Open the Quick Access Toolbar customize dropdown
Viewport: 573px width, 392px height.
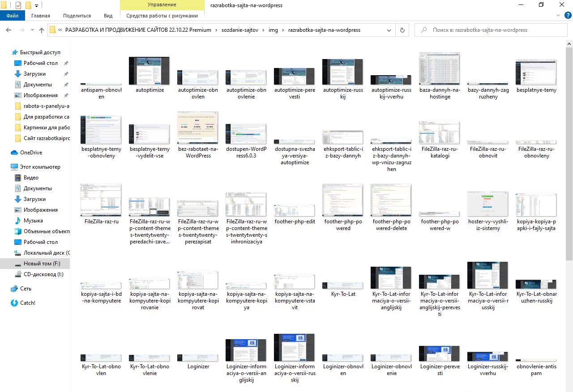[x=36, y=6]
